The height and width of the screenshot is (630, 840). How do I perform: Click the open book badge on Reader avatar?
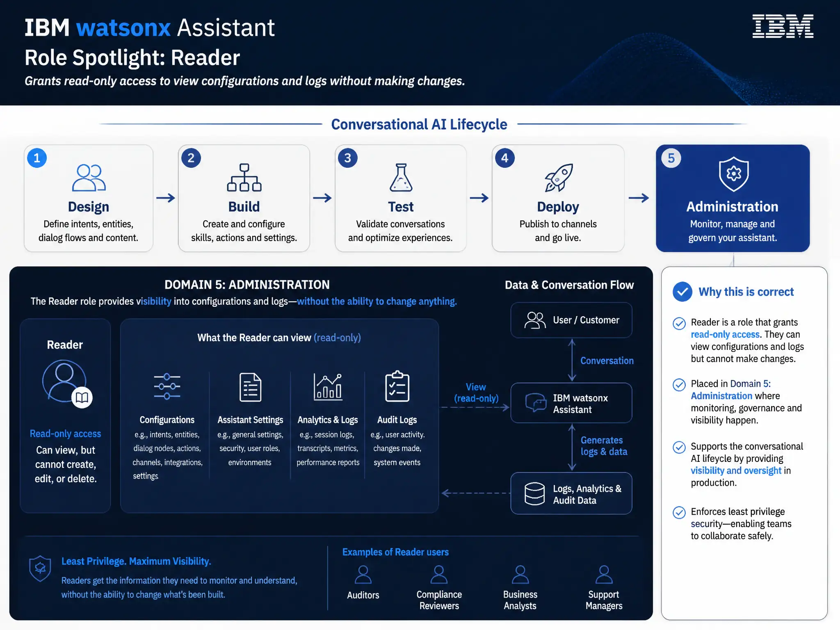point(82,397)
